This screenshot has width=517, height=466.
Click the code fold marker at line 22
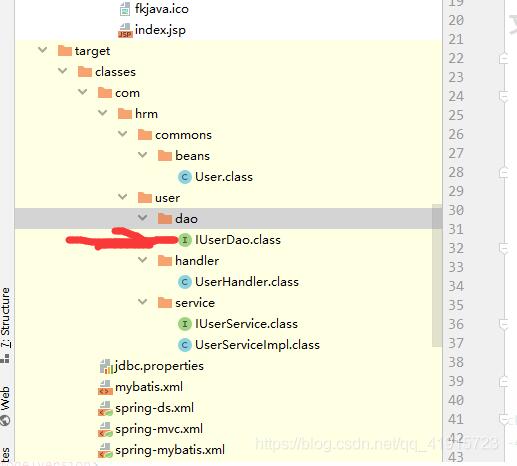pos(504,59)
